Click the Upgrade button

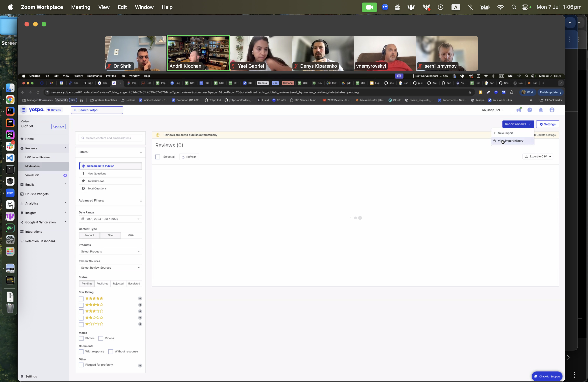[59, 126]
